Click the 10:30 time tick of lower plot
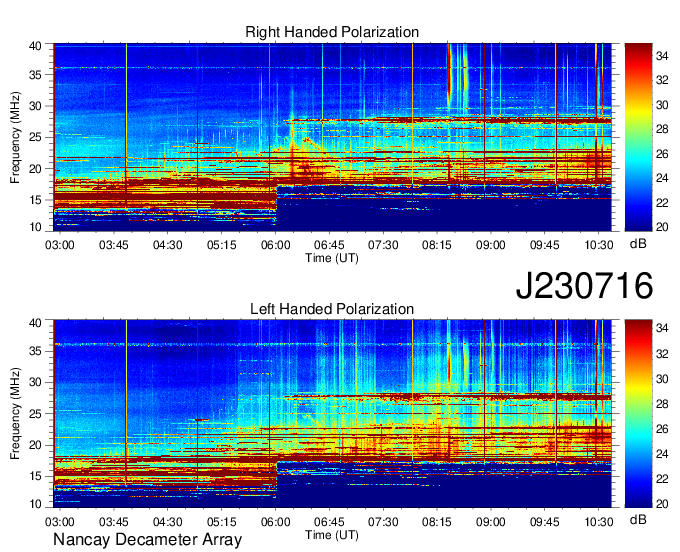This screenshot has height=552, width=680. 598,522
